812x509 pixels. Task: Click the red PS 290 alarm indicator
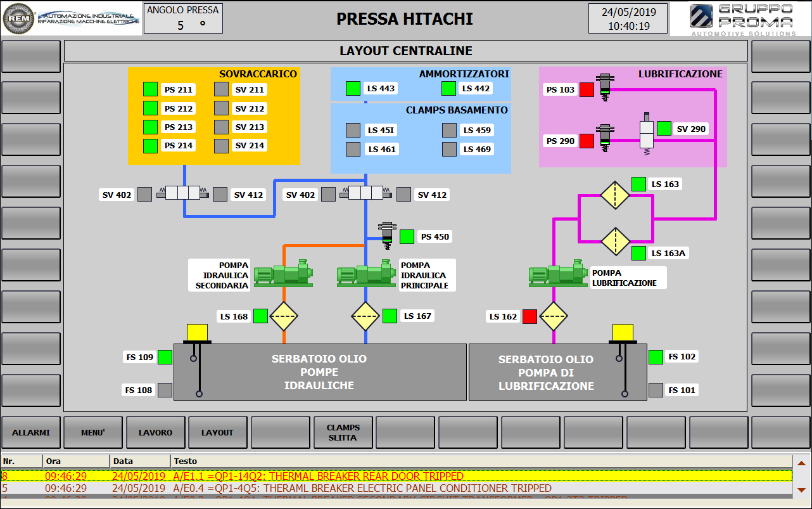[587, 141]
